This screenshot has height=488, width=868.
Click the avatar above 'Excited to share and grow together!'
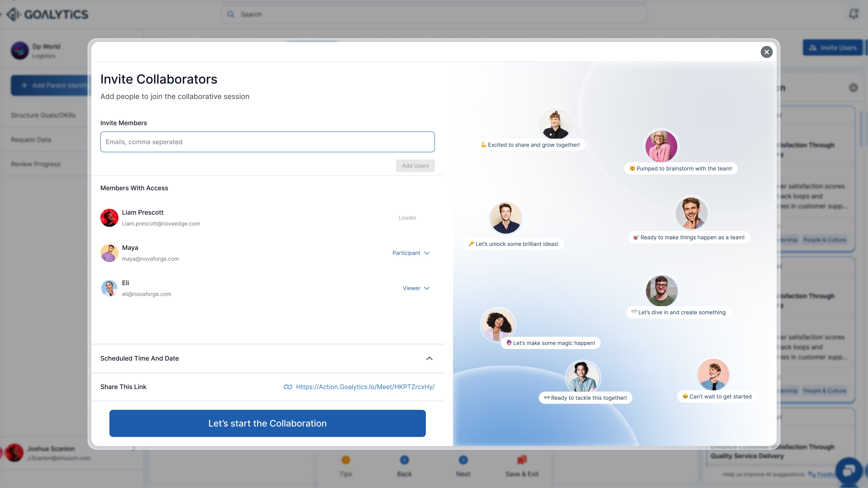click(x=556, y=123)
